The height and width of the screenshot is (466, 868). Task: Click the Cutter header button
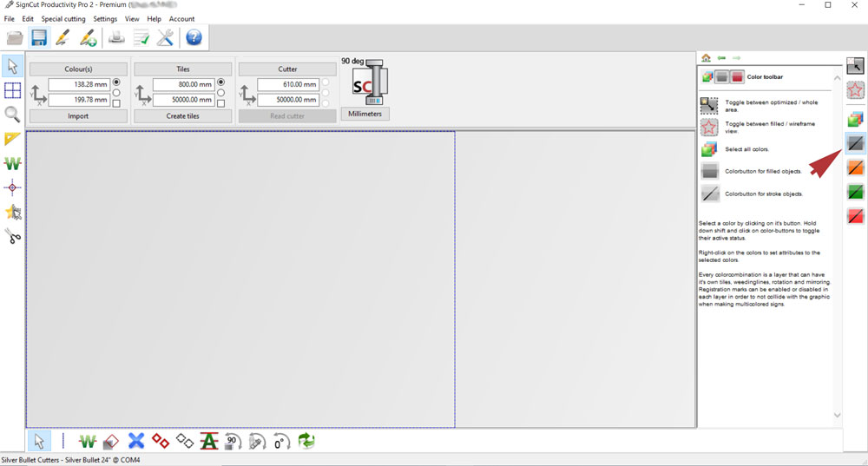click(x=287, y=69)
